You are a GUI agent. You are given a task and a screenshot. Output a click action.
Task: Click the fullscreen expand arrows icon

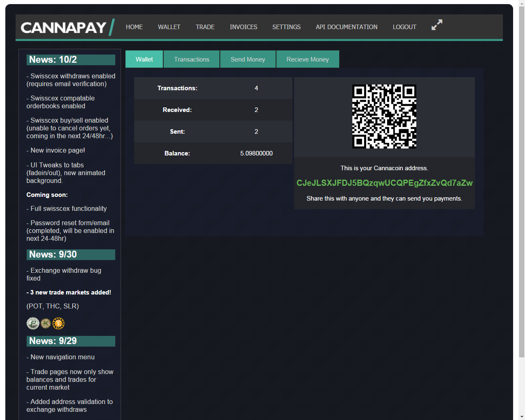[x=437, y=25]
